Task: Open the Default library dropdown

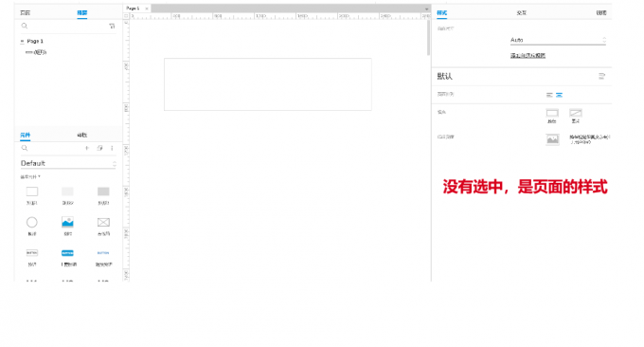Action: pos(68,164)
